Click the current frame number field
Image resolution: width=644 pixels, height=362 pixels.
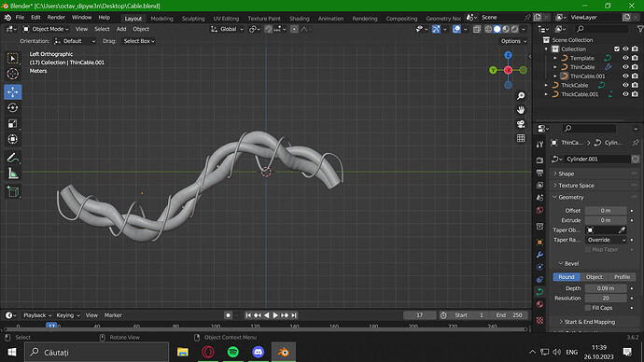click(419, 315)
